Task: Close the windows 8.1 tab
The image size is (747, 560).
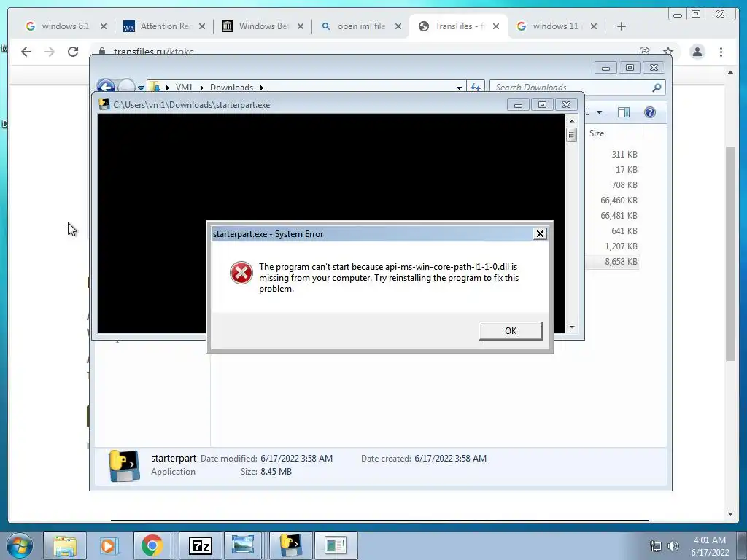Action: [x=104, y=26]
